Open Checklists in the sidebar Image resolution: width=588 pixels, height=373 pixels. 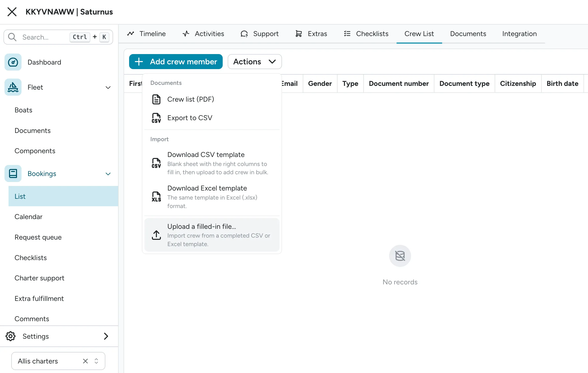click(x=31, y=258)
